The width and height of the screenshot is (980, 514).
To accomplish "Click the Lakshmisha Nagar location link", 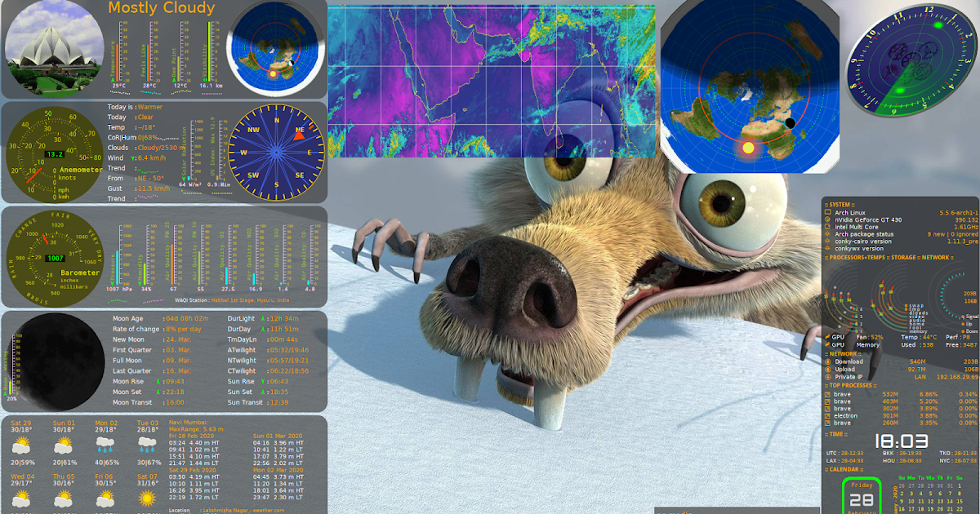I will 243,510.
